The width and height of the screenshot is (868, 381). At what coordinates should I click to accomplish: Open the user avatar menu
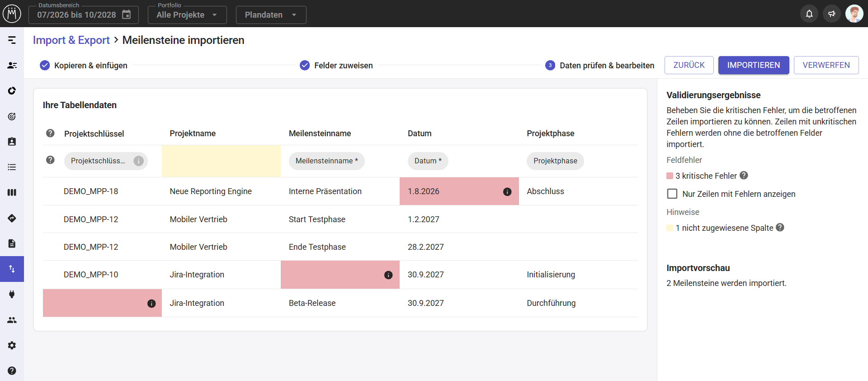coord(854,14)
